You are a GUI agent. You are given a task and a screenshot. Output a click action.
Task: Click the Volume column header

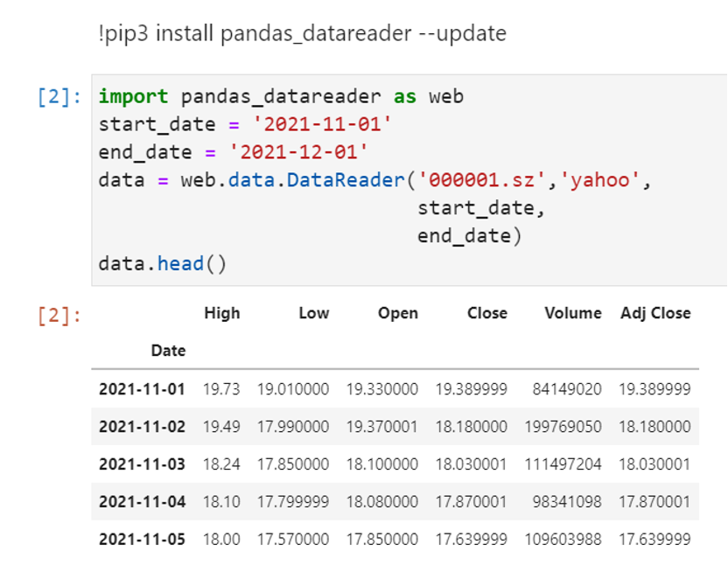click(x=573, y=313)
